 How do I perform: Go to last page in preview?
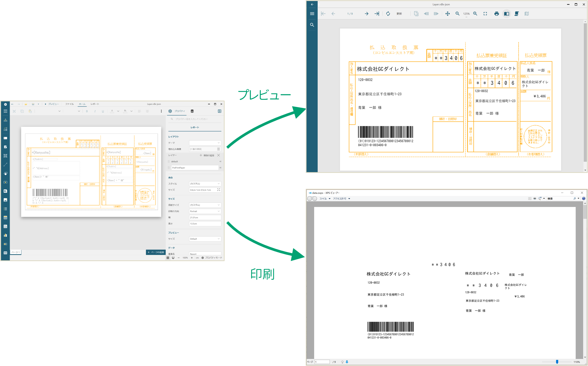click(x=377, y=14)
